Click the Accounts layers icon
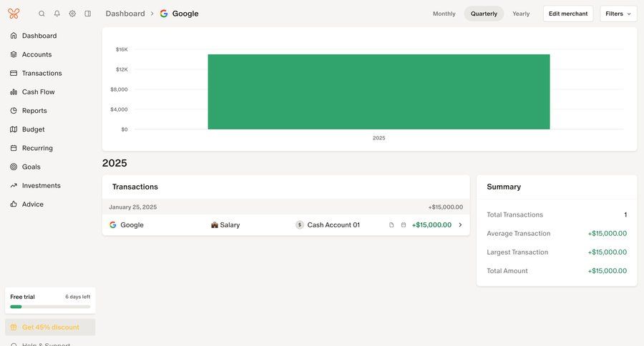The width and height of the screenshot is (644, 346). [14, 54]
